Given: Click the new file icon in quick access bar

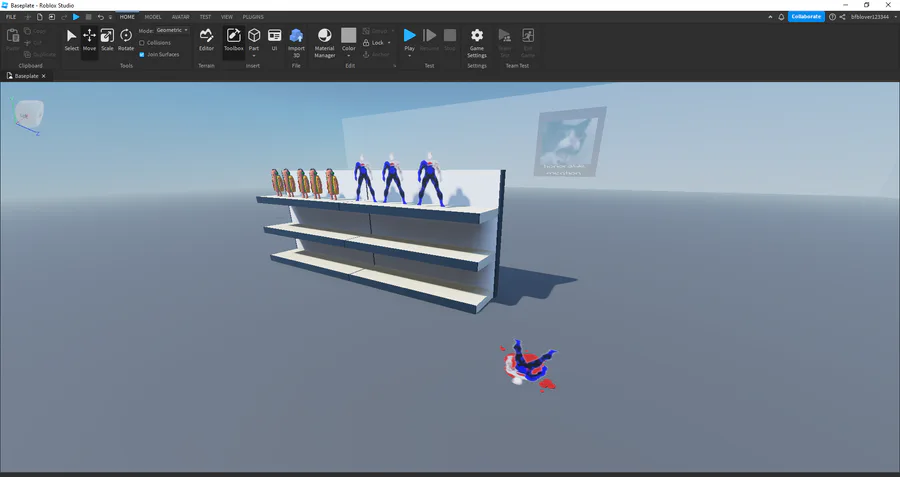Looking at the screenshot, I should coord(40,17).
